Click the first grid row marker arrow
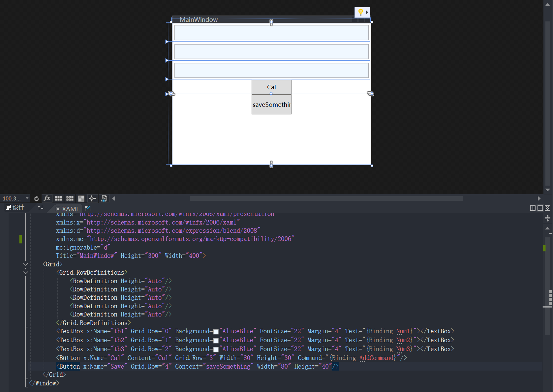This screenshot has width=553, height=392. coord(167,42)
